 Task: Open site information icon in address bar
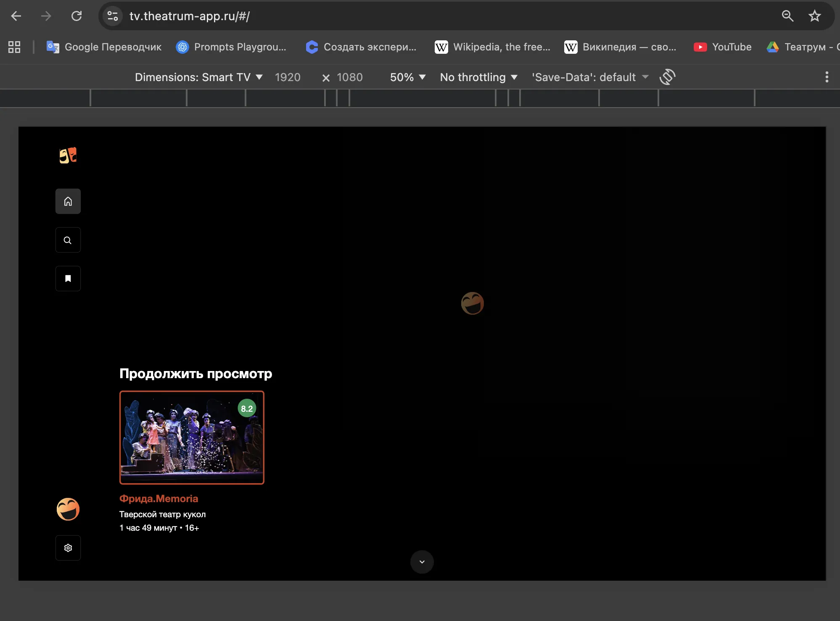(113, 16)
